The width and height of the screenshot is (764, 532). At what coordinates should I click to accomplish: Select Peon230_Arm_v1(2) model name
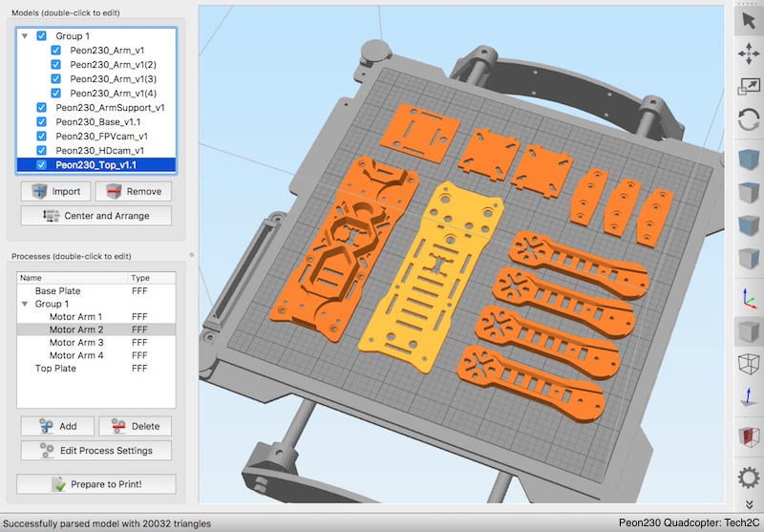point(113,64)
